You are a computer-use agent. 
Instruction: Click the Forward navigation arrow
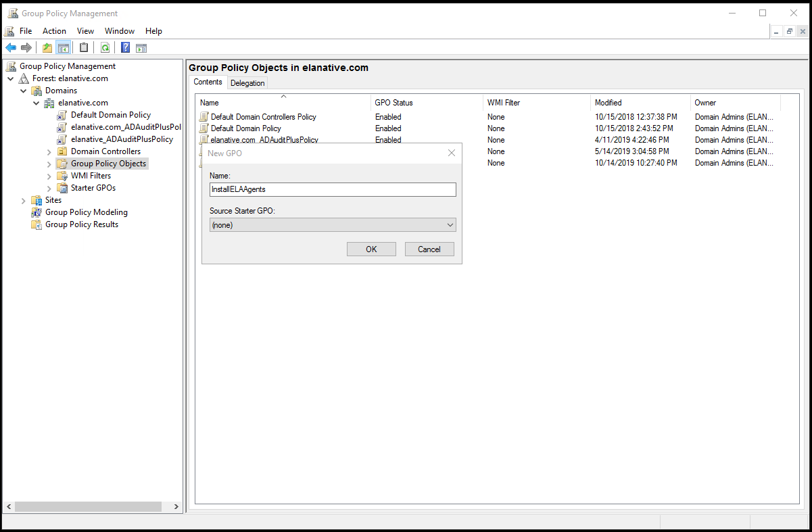(x=26, y=47)
